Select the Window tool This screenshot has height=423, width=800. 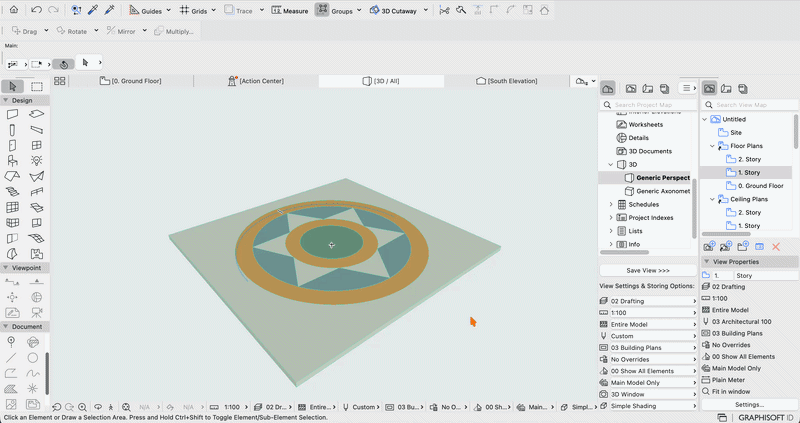point(37,145)
